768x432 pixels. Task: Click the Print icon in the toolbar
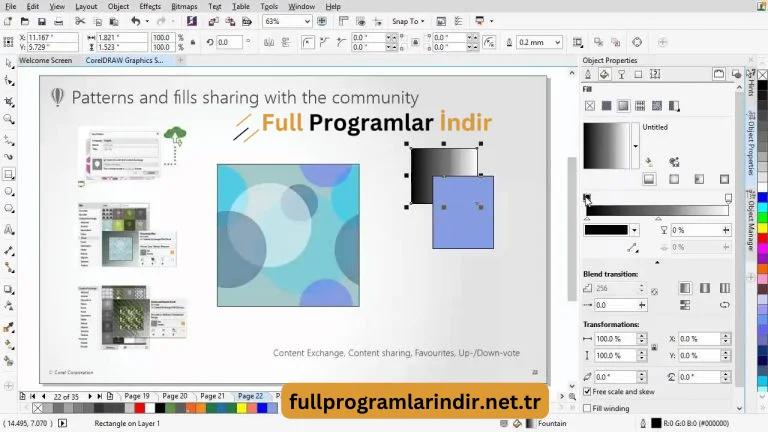coord(58,22)
